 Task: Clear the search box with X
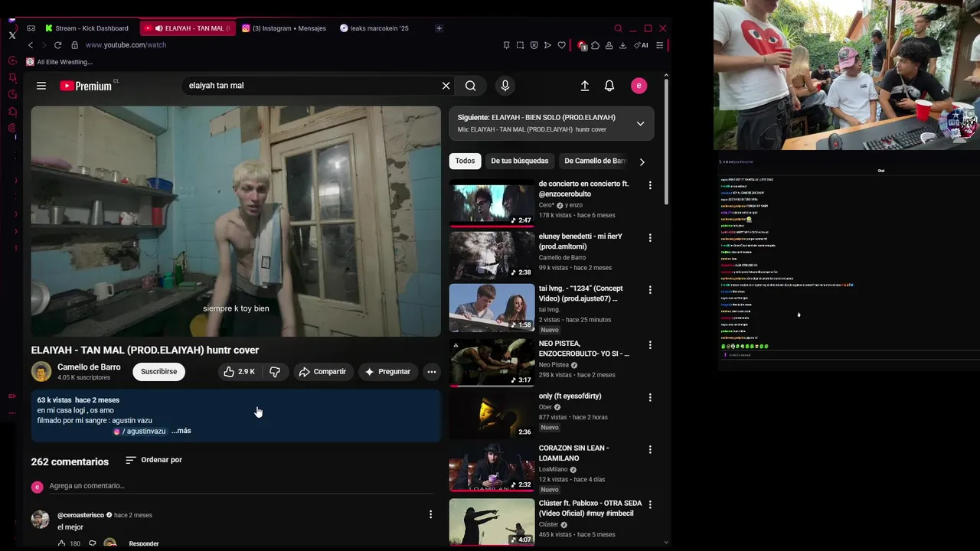(x=446, y=86)
